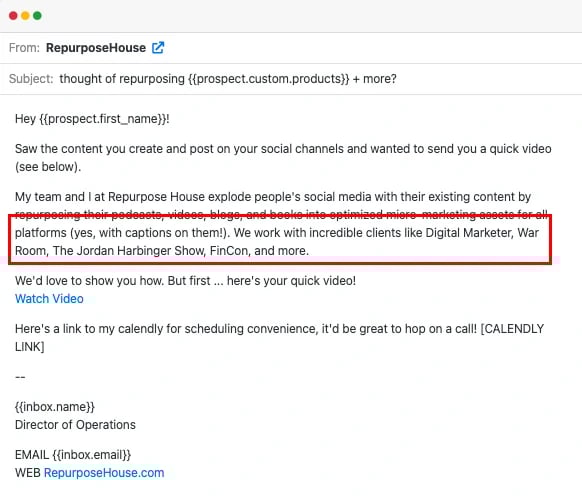The width and height of the screenshot is (582, 499).
Task: Click the red highlighted clients paragraph
Action: (280, 239)
